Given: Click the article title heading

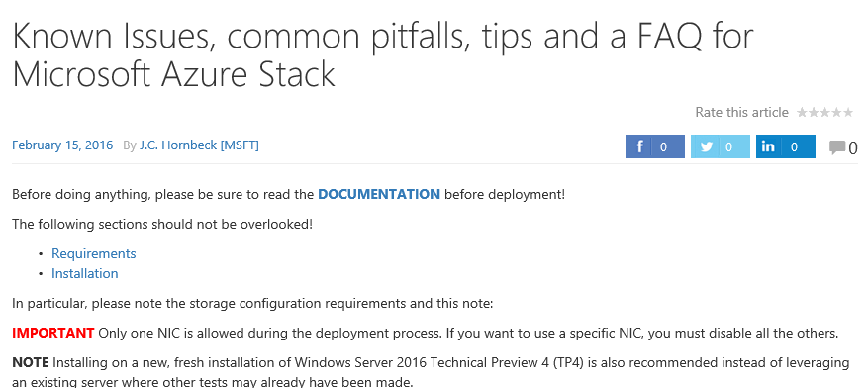Looking at the screenshot, I should coord(382,54).
